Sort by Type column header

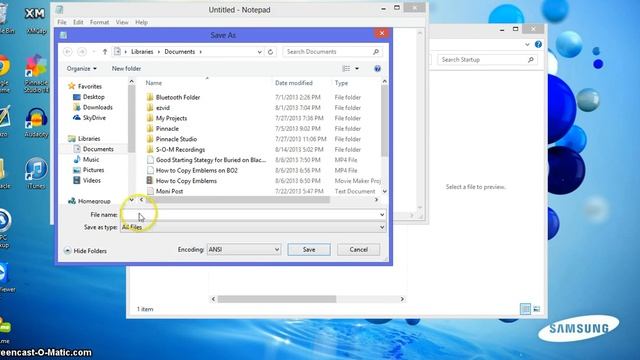pyautogui.click(x=341, y=83)
